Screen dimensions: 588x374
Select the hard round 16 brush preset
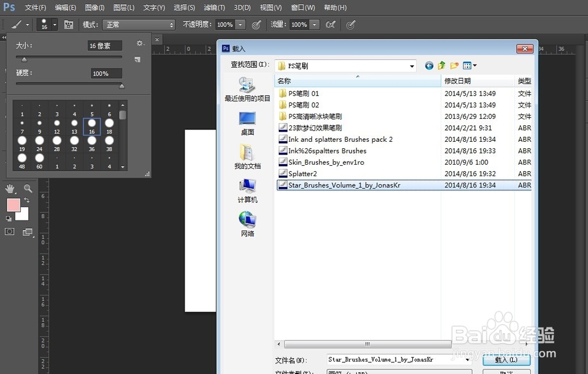(x=92, y=126)
